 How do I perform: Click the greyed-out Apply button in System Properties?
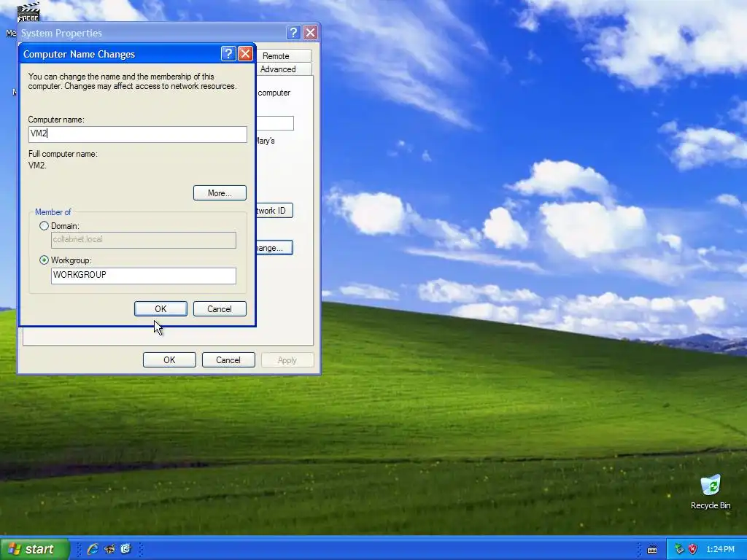click(287, 360)
